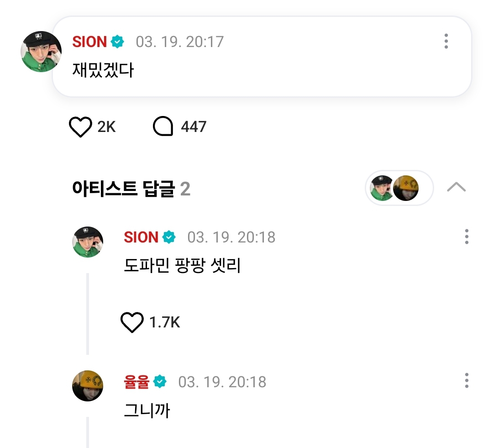Click the 율율 username link
The width and height of the screenshot is (493, 448).
click(x=136, y=382)
